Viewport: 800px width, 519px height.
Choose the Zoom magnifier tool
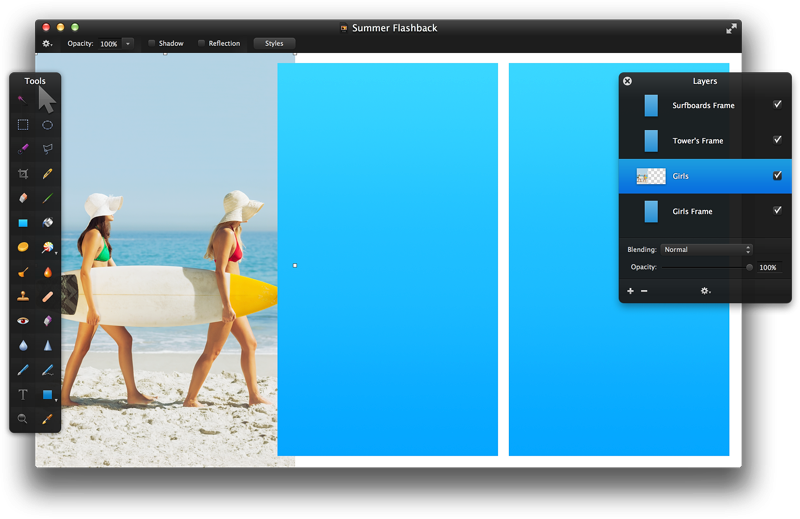click(x=23, y=419)
